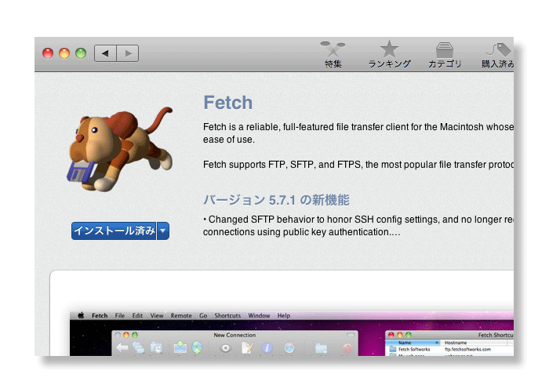This screenshot has height=392, width=549.
Task: Click the Quick Look eye icon
Action: pyautogui.click(x=226, y=348)
